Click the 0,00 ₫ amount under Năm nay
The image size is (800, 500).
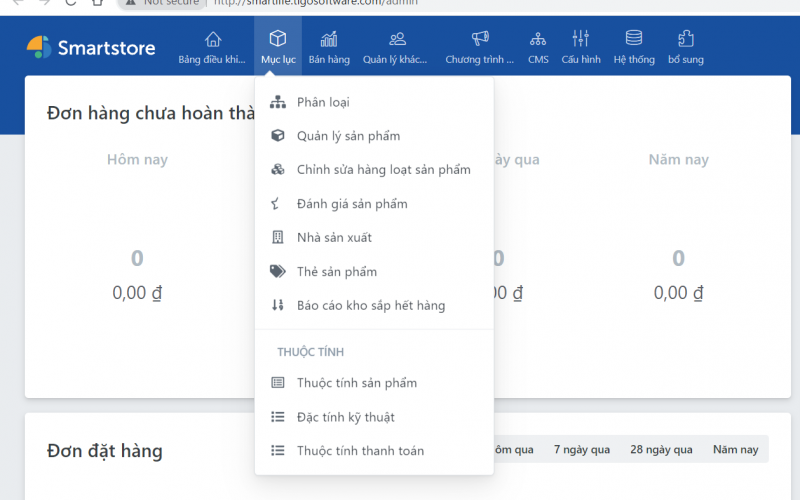coord(678,293)
